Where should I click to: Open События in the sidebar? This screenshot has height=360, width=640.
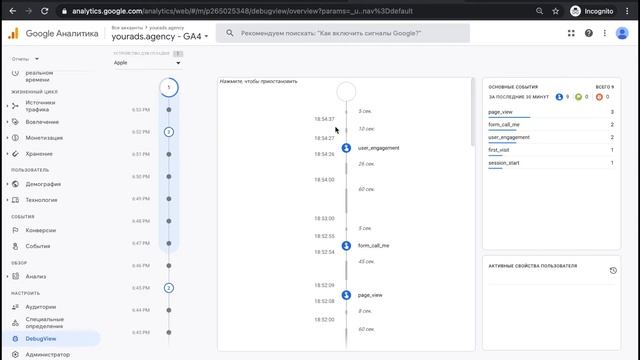[x=38, y=246]
